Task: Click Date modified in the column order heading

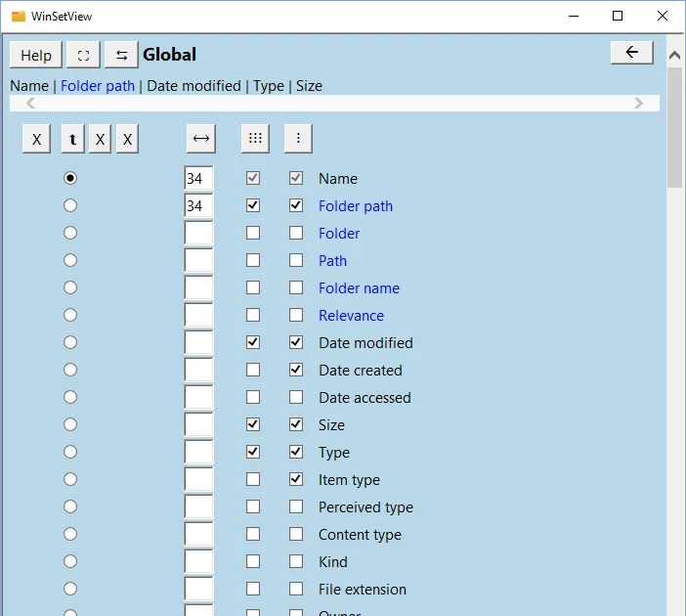Action: point(193,86)
